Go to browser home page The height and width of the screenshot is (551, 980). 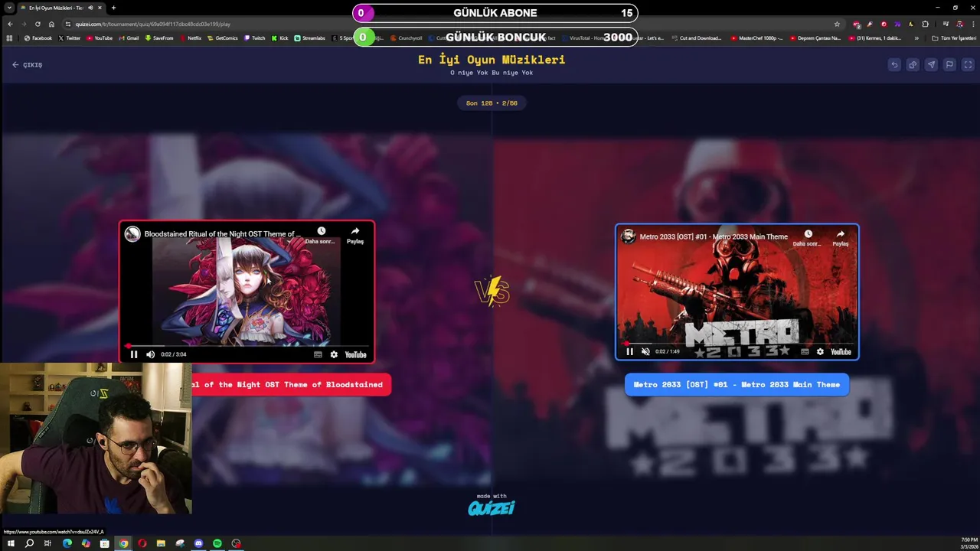[x=51, y=24]
